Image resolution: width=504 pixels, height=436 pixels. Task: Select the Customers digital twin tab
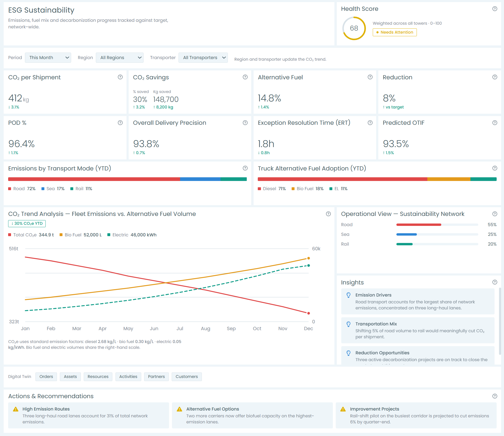coord(187,377)
